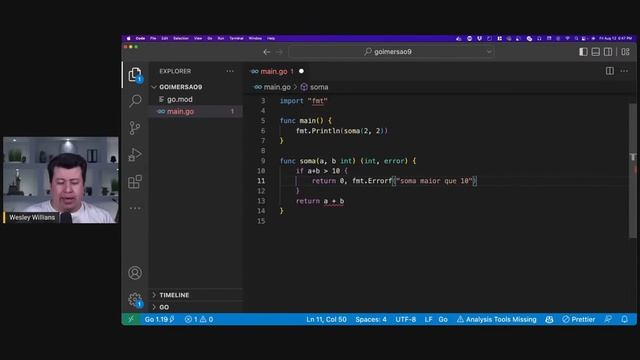Open Explorer Views and More Actions ellipsis

[230, 71]
